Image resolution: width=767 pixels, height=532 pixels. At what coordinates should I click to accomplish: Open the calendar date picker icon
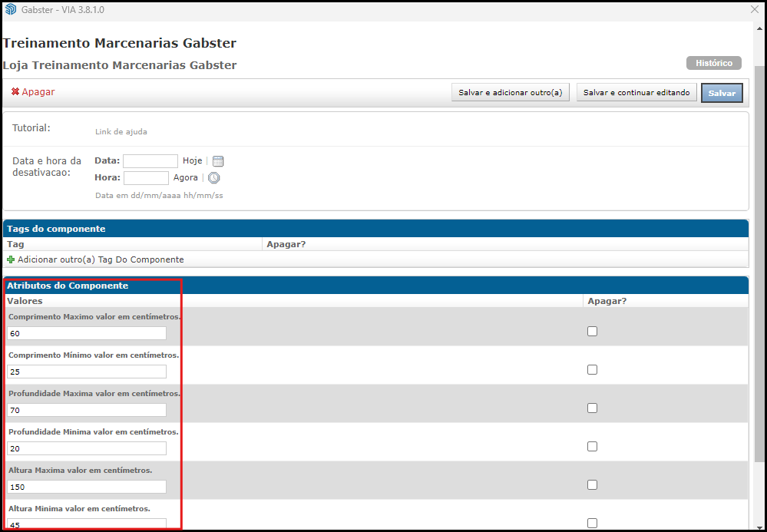tap(218, 161)
